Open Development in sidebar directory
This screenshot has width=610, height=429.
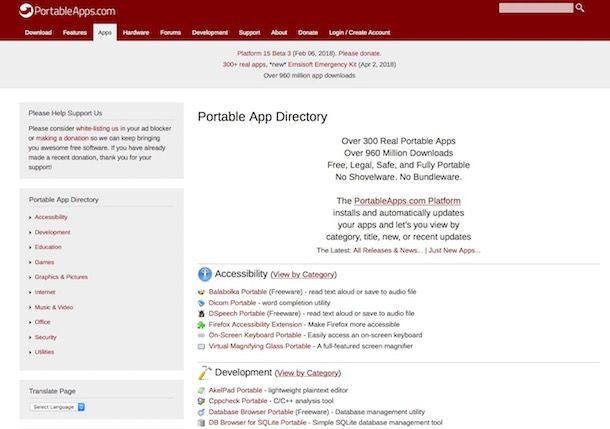(53, 232)
